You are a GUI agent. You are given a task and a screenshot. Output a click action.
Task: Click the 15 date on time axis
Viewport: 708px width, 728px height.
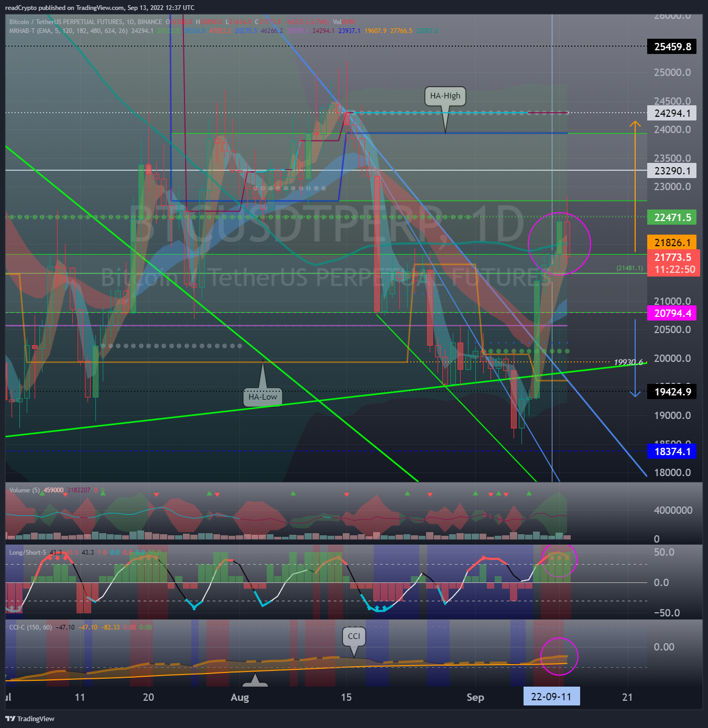tap(346, 697)
